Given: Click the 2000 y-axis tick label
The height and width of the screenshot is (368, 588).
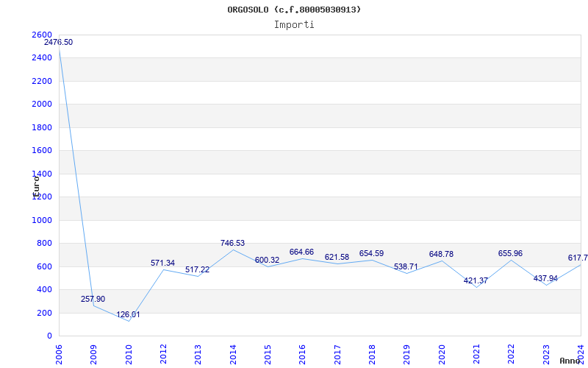Looking at the screenshot, I should 42,104.
